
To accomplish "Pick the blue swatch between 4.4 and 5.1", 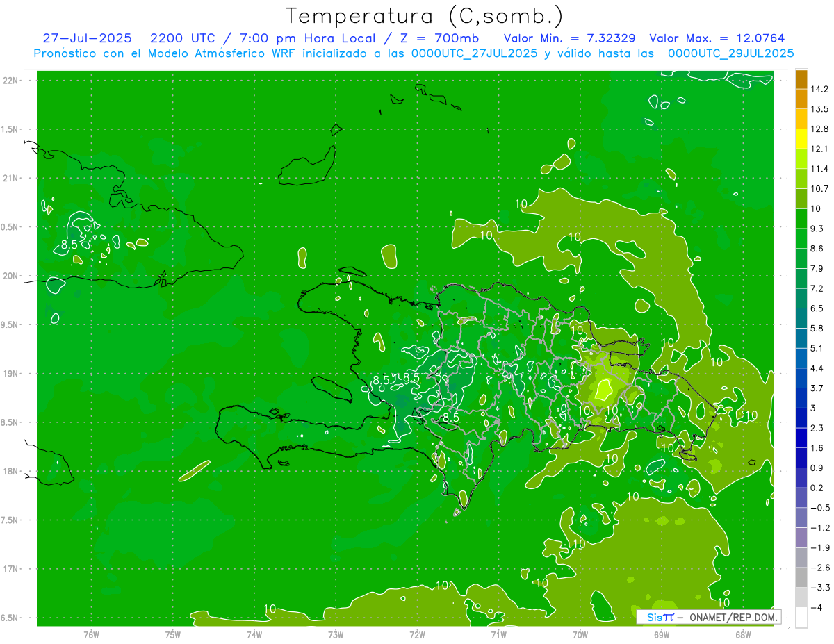I will [801, 358].
